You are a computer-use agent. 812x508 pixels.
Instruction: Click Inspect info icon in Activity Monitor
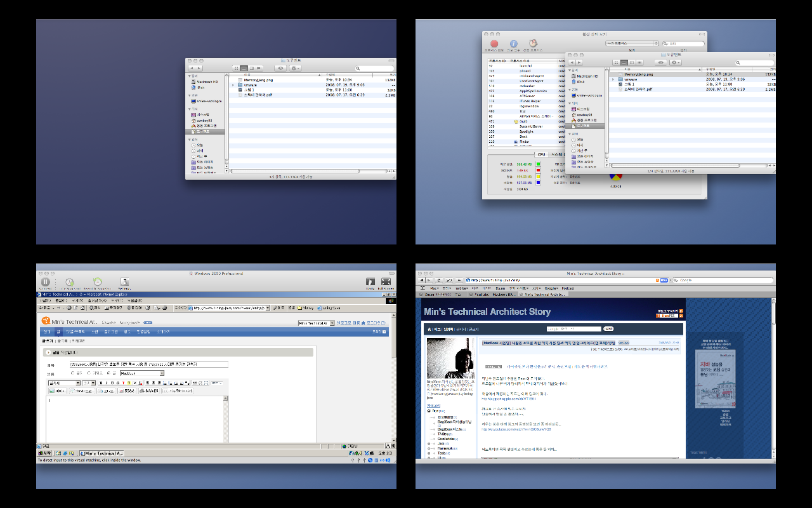(514, 43)
